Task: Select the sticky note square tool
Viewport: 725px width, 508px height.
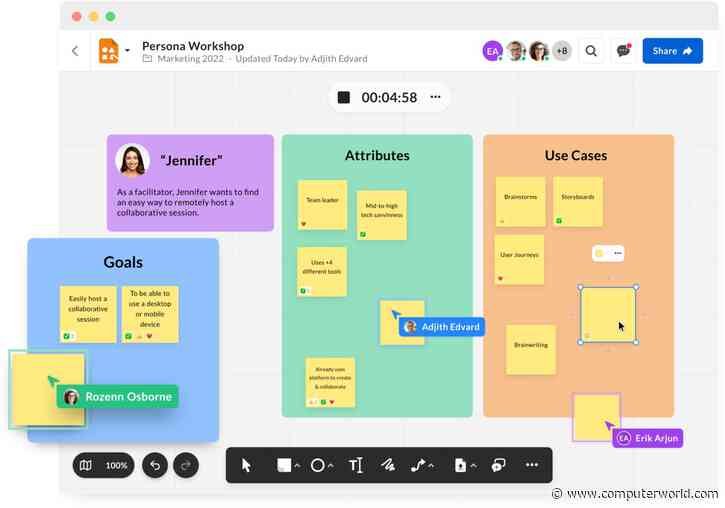Action: [284, 465]
